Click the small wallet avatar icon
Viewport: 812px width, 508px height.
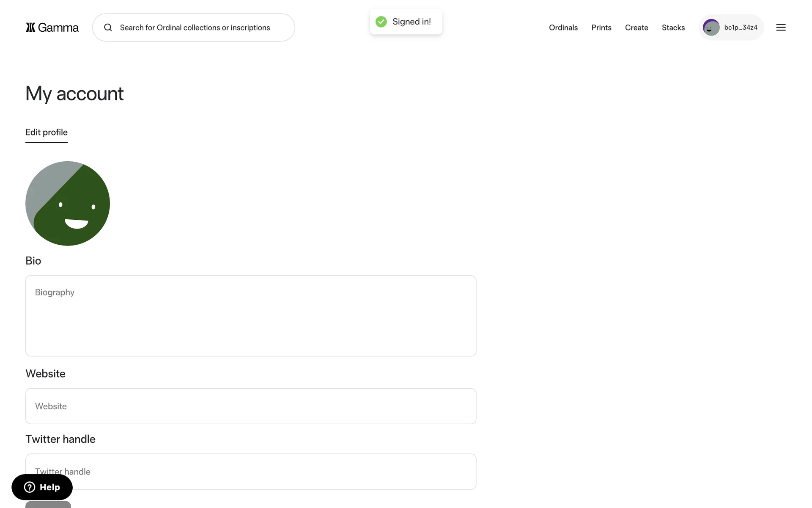(711, 28)
